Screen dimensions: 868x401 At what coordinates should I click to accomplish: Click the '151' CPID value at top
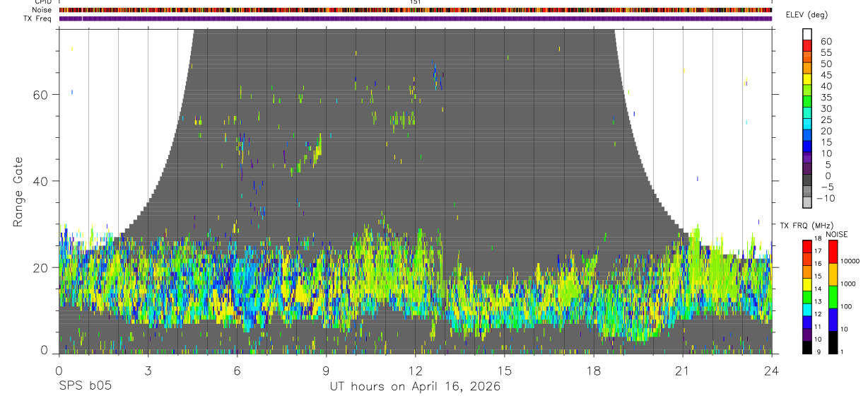point(416,2)
